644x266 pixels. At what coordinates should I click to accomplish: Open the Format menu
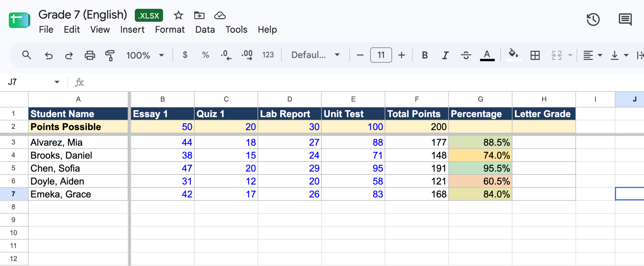point(170,30)
